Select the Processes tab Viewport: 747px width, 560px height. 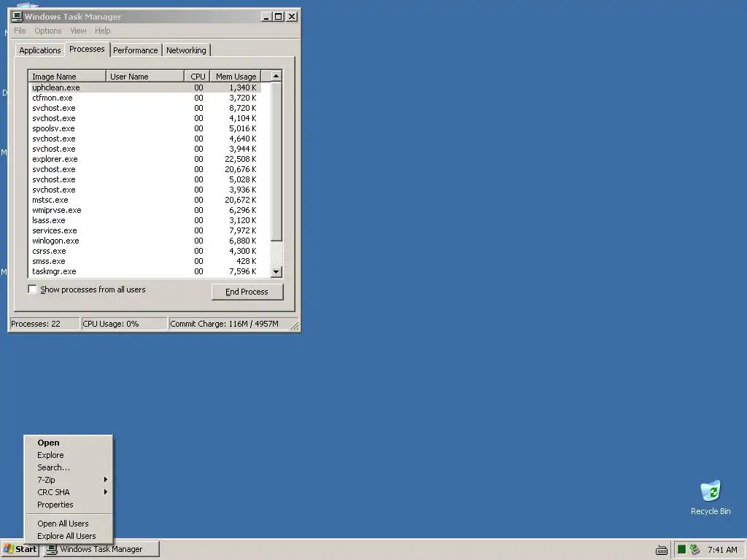pyautogui.click(x=87, y=49)
